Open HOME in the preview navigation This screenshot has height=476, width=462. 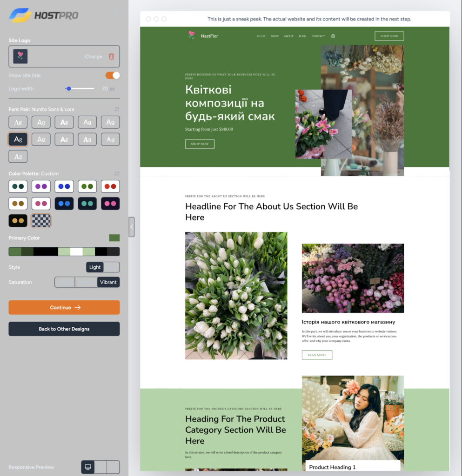[x=261, y=36]
